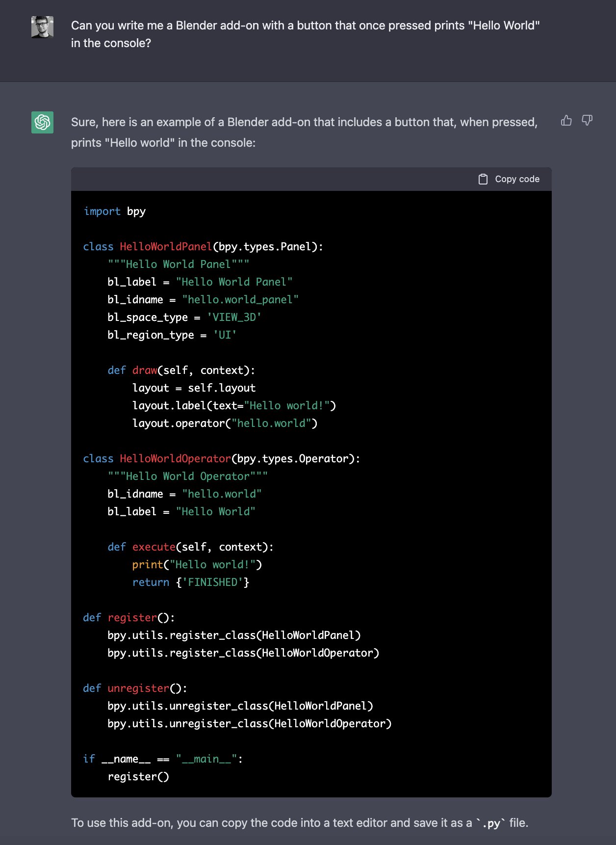This screenshot has height=845, width=616.
Task: Click bpy.utils.unregister_class(HelloWorldOperator) line
Action: [x=250, y=724]
